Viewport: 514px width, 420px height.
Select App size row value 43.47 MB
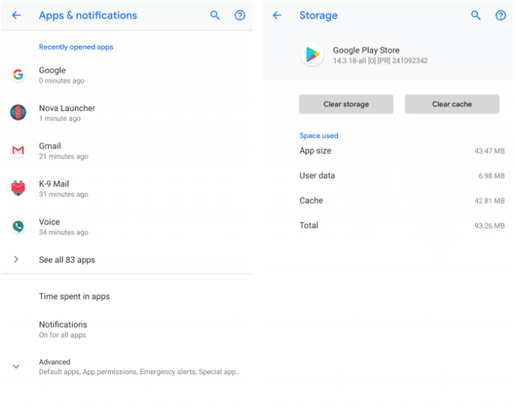click(x=490, y=151)
